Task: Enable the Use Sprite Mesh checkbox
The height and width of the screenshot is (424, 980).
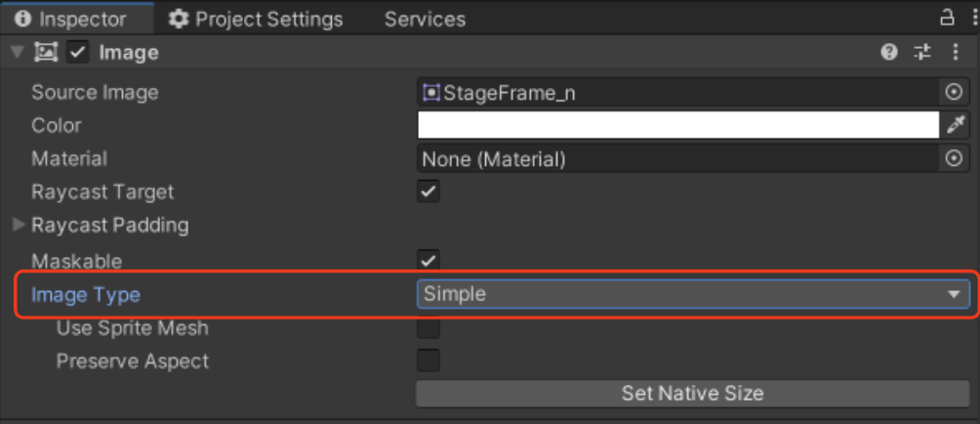Action: [x=429, y=327]
